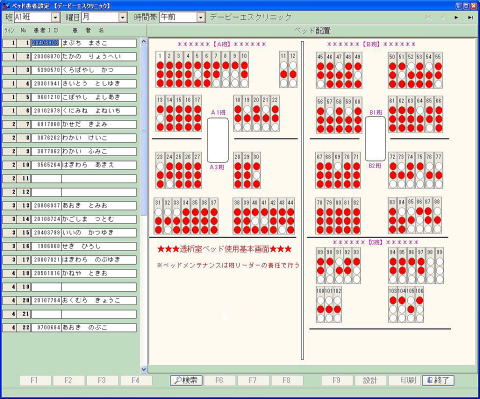Jump to last record arrow icon
The image size is (480, 399).
[x=470, y=17]
